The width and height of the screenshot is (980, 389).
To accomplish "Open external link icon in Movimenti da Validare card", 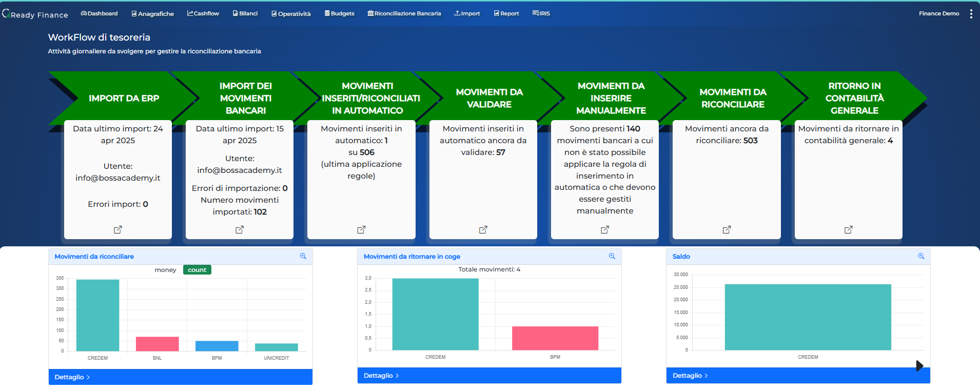I will (x=483, y=229).
